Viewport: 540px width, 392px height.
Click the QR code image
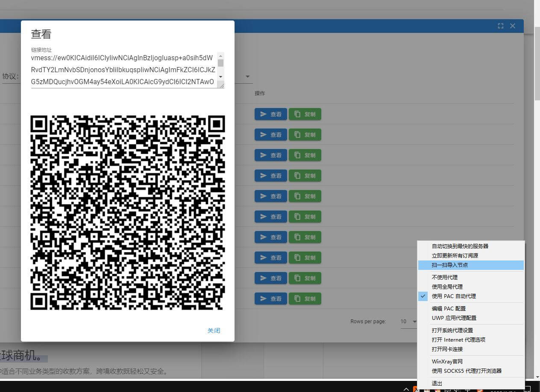click(x=128, y=213)
